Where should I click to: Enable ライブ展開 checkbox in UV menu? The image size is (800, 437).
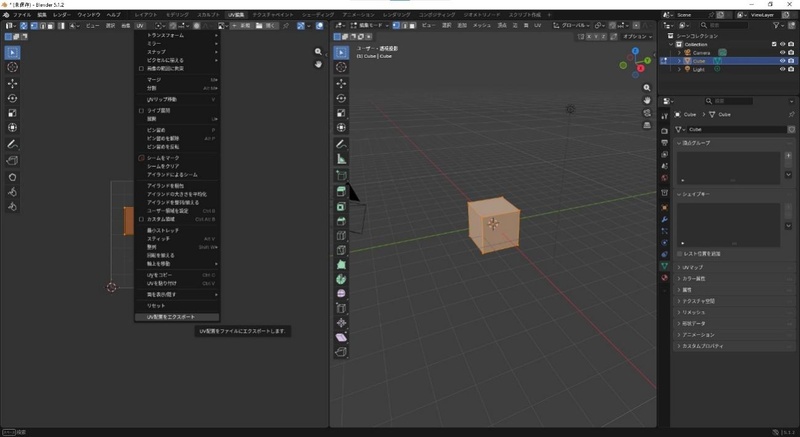click(x=141, y=110)
